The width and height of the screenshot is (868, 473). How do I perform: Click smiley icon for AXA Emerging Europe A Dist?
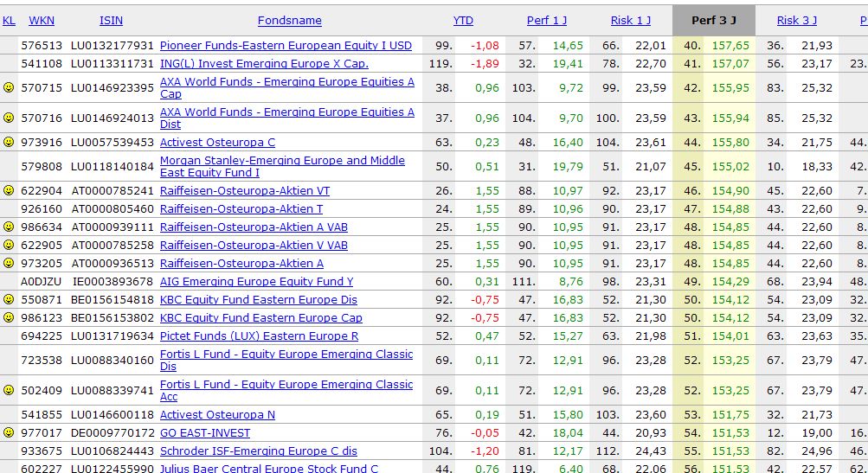coord(9,118)
